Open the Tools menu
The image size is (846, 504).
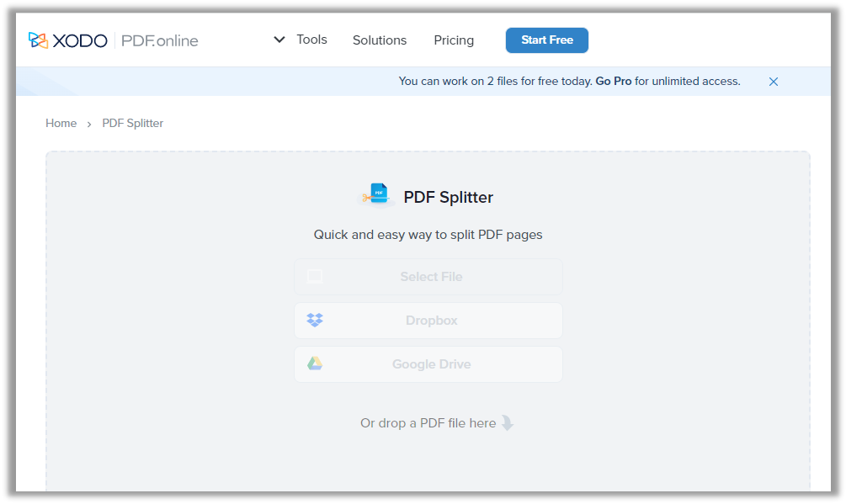(311, 40)
